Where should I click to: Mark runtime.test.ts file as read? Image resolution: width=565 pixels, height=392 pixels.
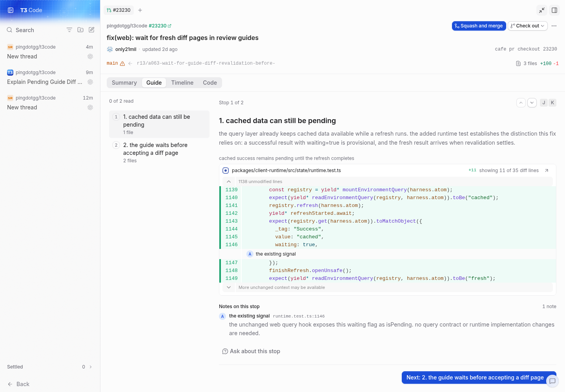click(226, 171)
